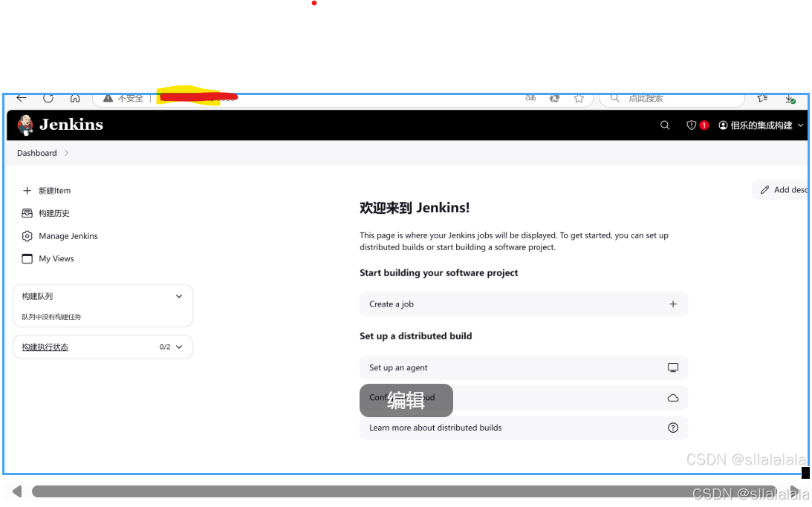Click Jenkins title text in header

coord(71,125)
